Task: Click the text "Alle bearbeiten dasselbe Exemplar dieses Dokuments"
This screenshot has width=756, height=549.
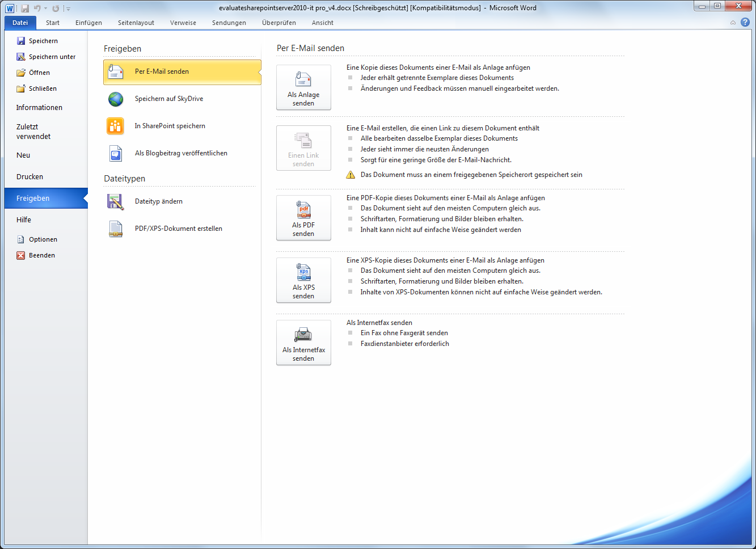Action: pos(439,138)
